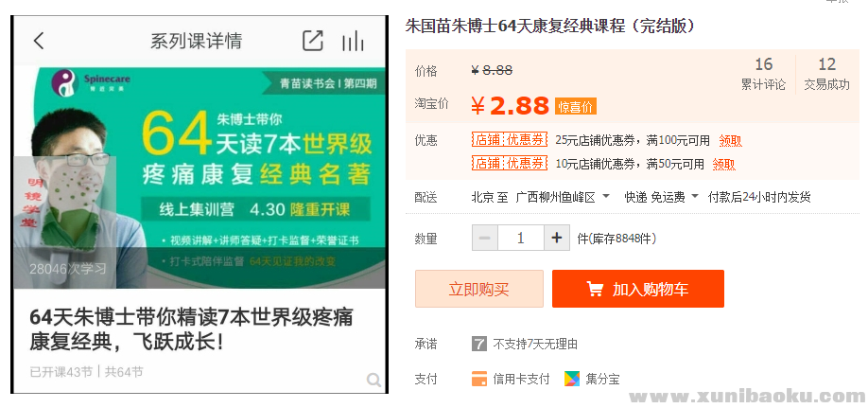Click the 7-day no-return promise icon
Screen dimensions: 868x408
479,344
